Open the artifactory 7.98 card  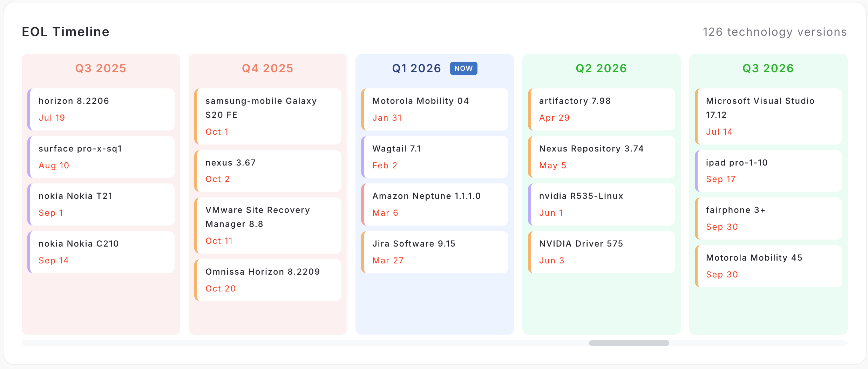[x=602, y=109]
